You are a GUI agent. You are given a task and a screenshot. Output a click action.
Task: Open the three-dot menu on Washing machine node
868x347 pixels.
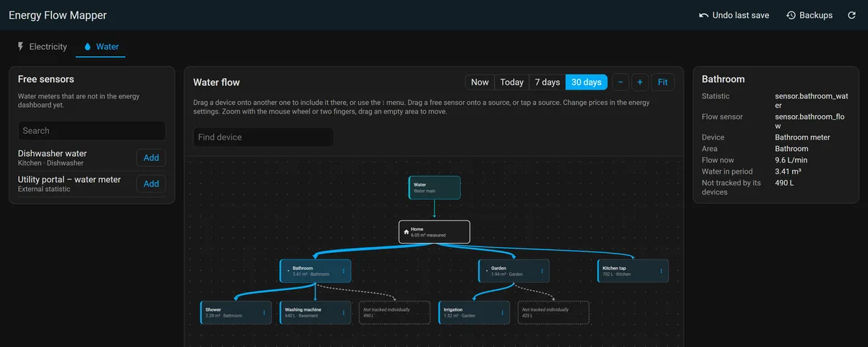coord(343,312)
